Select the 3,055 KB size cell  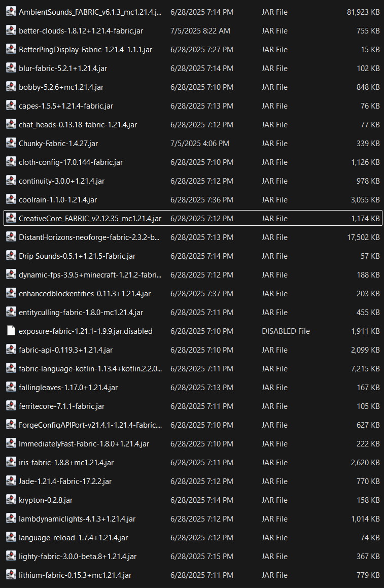(x=365, y=200)
